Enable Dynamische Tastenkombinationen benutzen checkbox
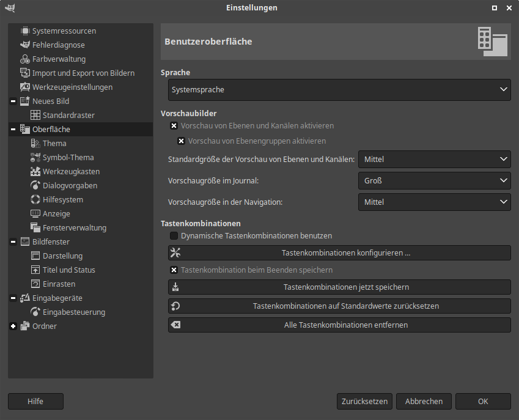Screen dimensions: 519x420 tap(174, 236)
